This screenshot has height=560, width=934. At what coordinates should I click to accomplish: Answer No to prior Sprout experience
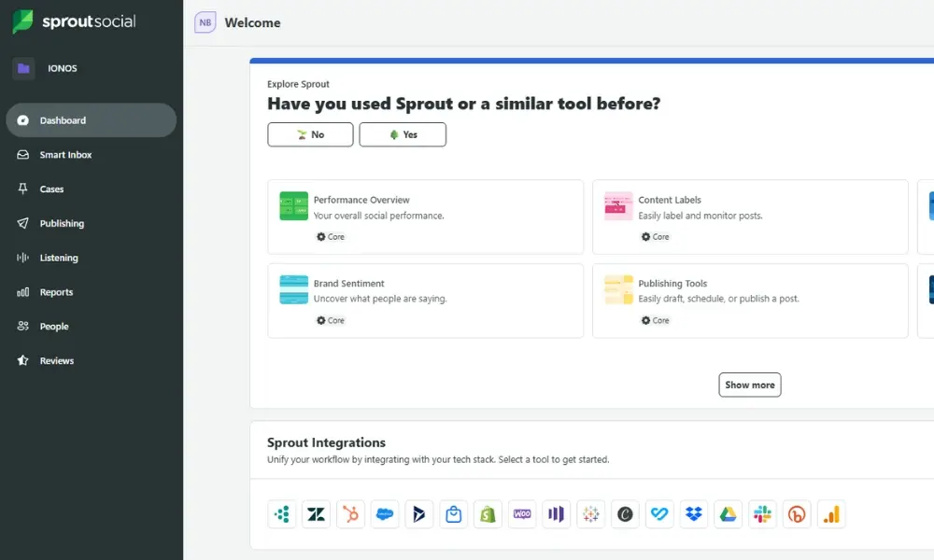click(310, 134)
